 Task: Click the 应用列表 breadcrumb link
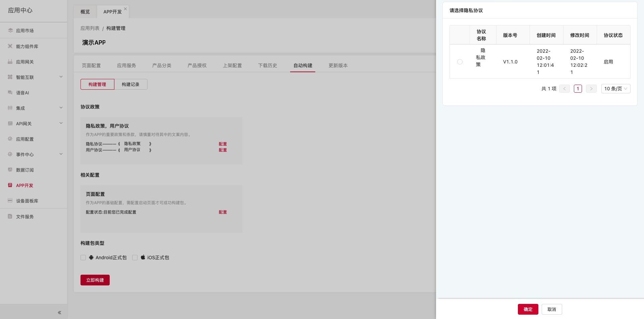click(90, 28)
